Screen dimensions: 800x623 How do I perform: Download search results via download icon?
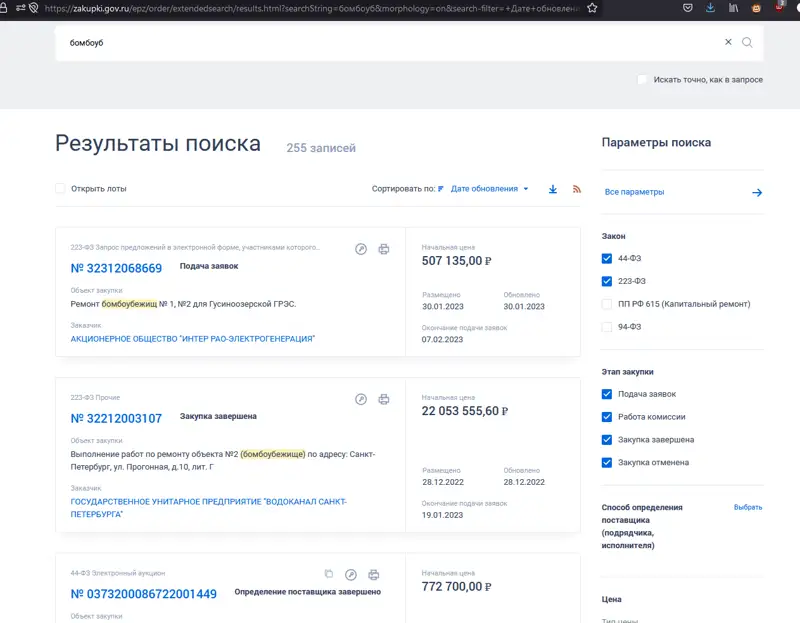click(553, 189)
